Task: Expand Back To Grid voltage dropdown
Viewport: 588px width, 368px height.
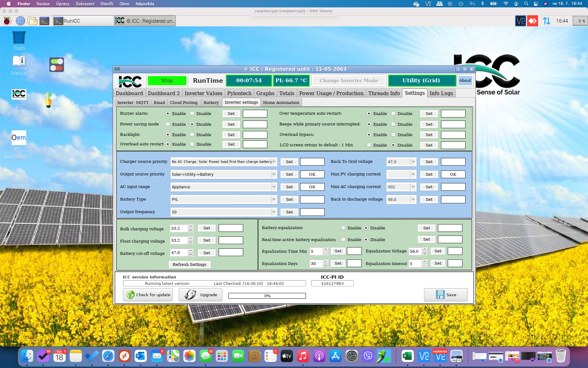Action: point(413,162)
